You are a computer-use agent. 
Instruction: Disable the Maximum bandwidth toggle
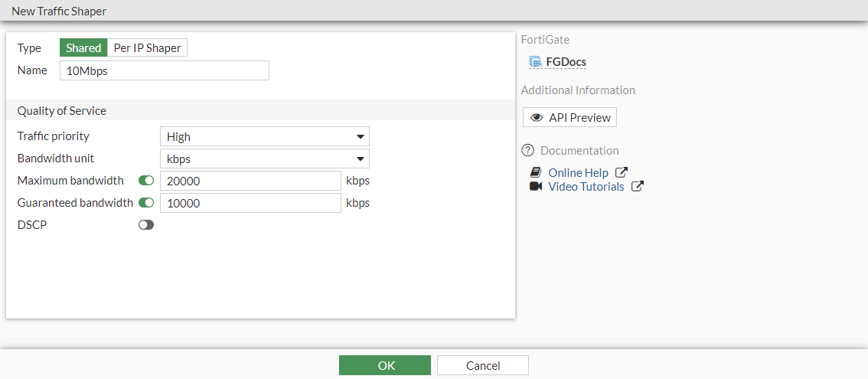click(x=146, y=181)
